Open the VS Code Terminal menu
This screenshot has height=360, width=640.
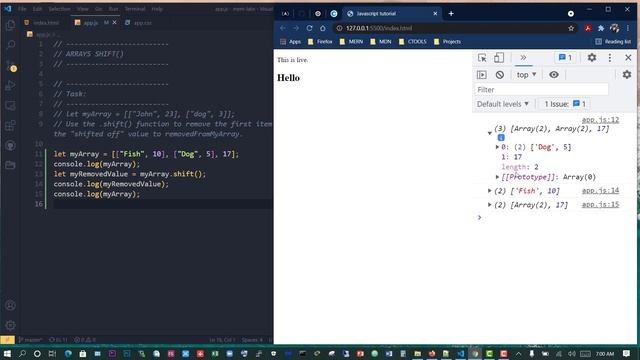[x=135, y=9]
